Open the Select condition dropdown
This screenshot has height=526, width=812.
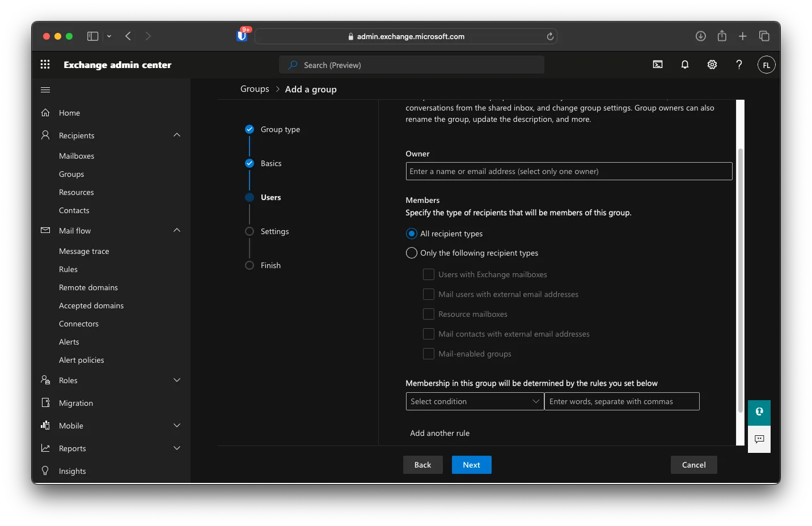pos(475,401)
